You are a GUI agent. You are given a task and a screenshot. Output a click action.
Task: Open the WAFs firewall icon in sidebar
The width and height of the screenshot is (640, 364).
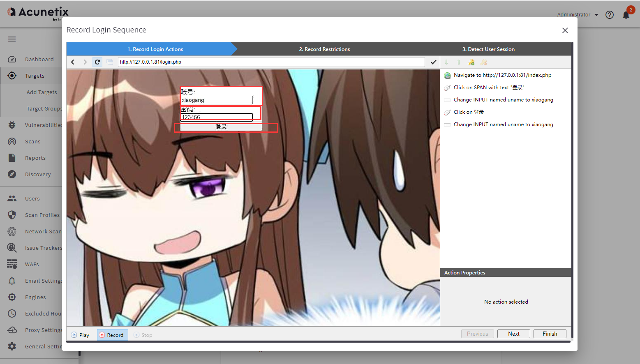[12, 264]
